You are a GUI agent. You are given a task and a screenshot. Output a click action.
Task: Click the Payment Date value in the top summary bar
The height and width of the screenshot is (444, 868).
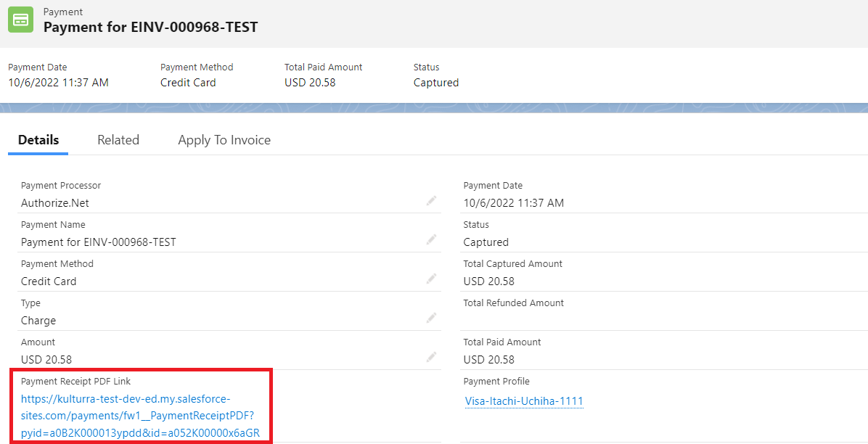[x=58, y=83]
